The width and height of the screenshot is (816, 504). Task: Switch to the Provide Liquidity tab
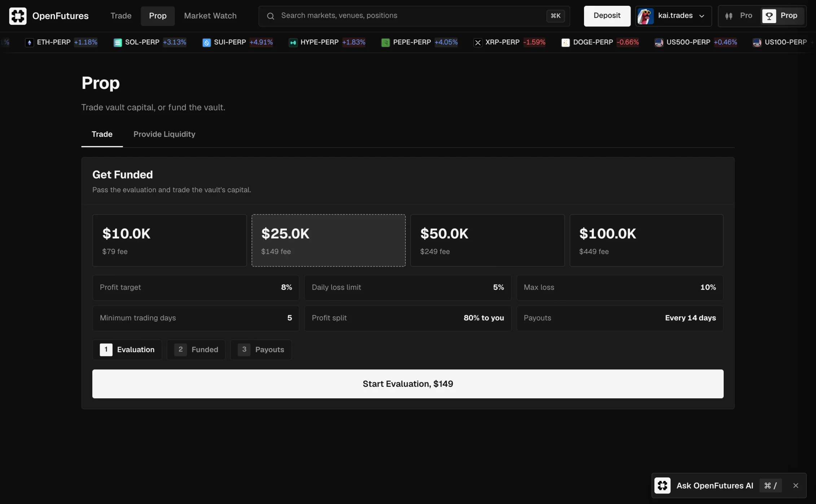pyautogui.click(x=164, y=134)
